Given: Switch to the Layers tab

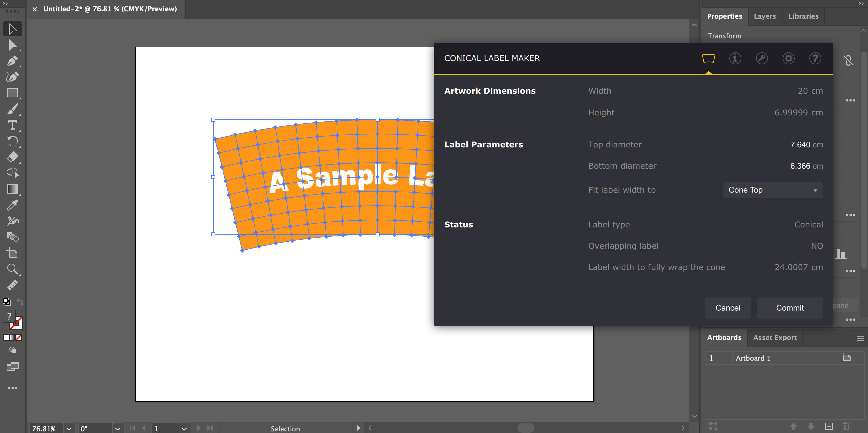Looking at the screenshot, I should click(x=765, y=16).
